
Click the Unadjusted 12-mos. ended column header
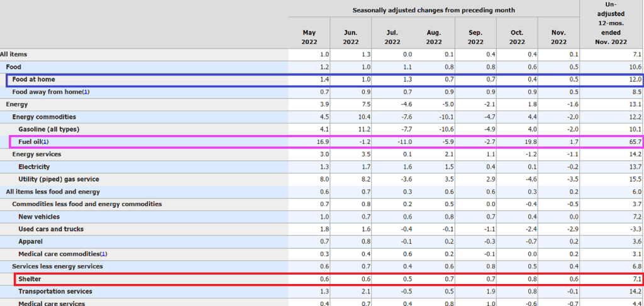point(611,23)
